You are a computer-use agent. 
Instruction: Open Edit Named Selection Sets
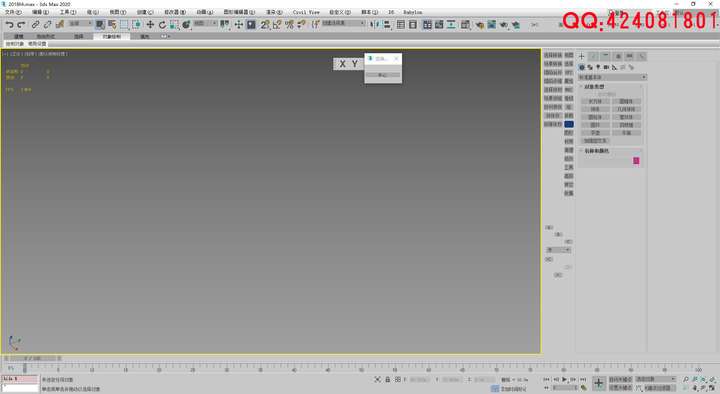coord(315,25)
